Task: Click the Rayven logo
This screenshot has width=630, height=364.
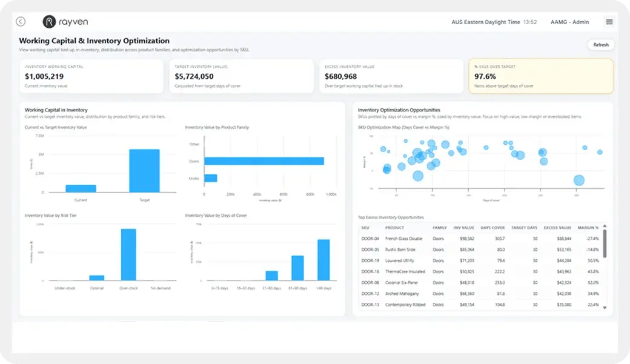Action: (x=65, y=22)
